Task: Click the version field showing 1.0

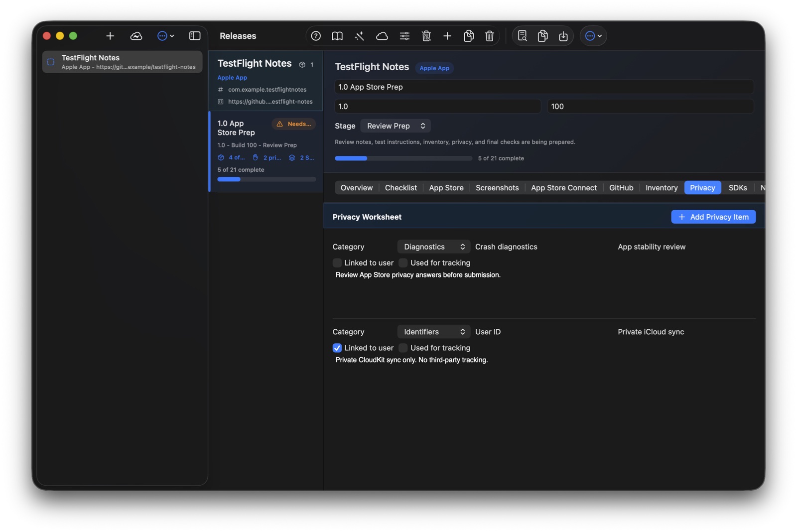Action: (x=437, y=106)
